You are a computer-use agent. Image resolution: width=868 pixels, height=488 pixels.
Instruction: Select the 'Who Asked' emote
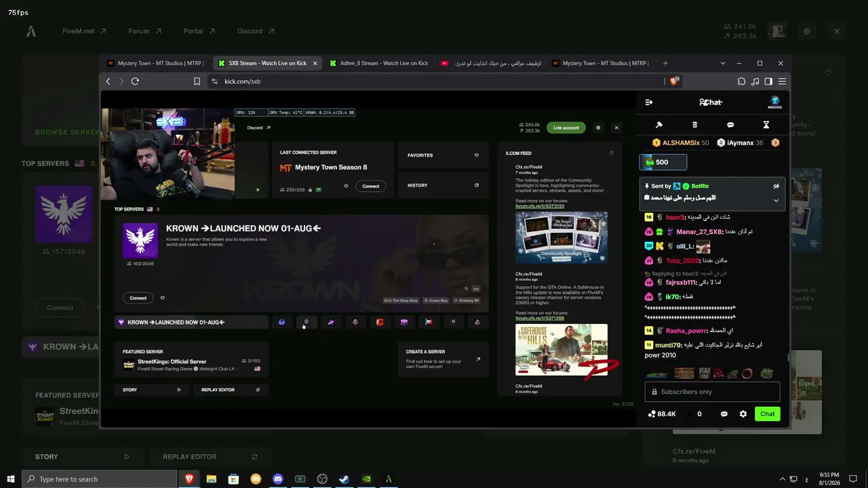coord(684,373)
